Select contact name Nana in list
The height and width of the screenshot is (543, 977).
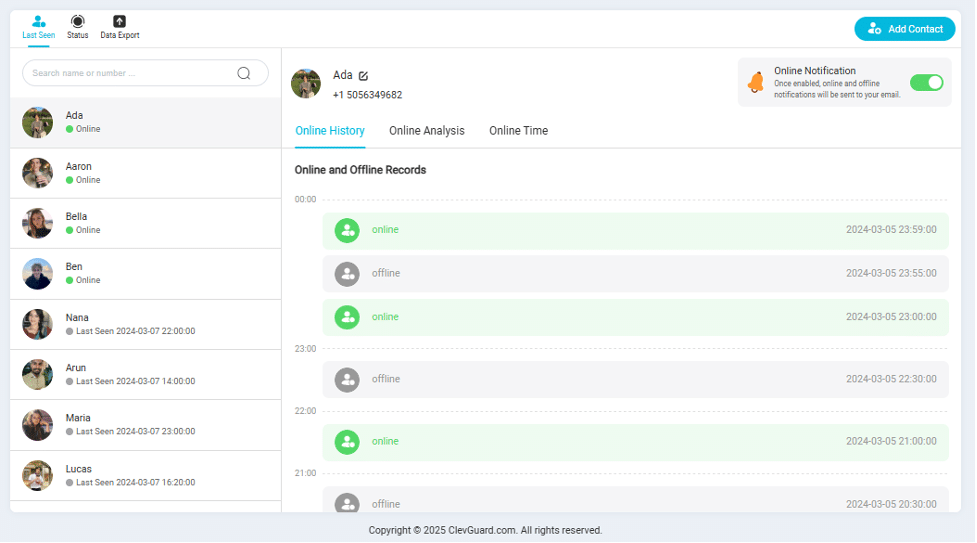[x=77, y=317]
